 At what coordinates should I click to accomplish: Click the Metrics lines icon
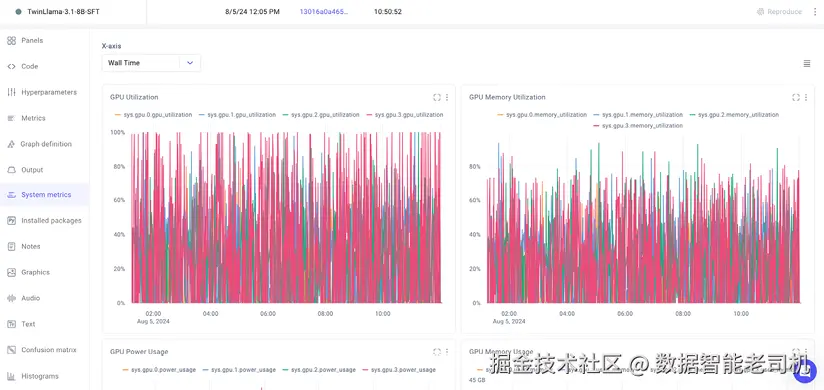pyautogui.click(x=12, y=118)
